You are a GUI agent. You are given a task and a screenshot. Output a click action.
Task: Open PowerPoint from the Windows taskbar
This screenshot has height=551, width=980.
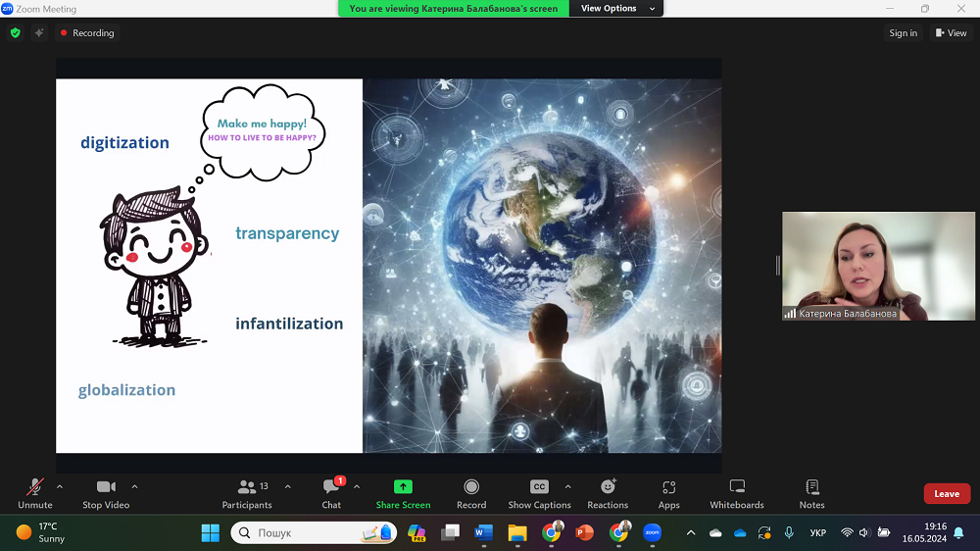[x=585, y=532]
